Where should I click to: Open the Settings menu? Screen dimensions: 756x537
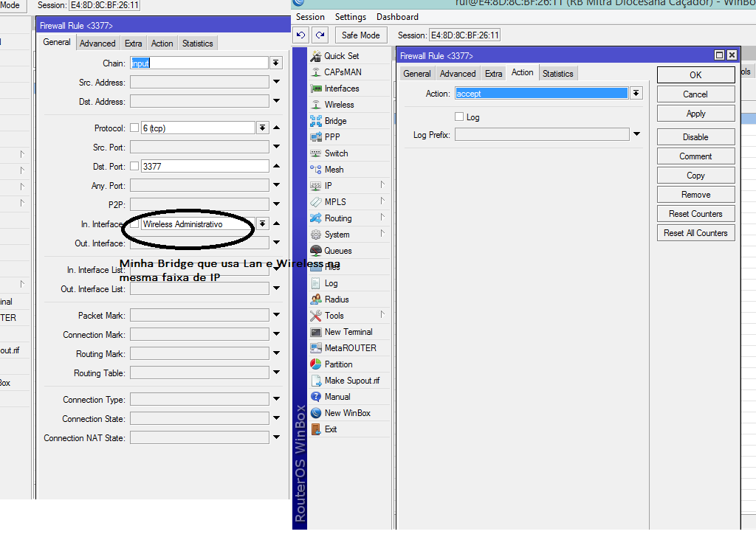[351, 17]
